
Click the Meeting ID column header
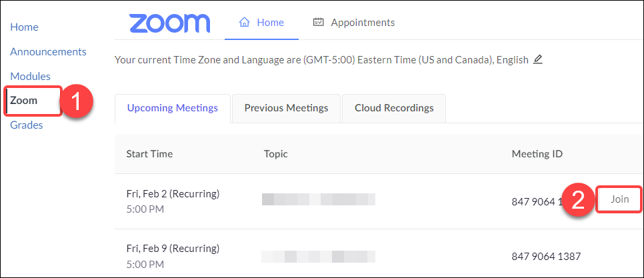pos(537,154)
